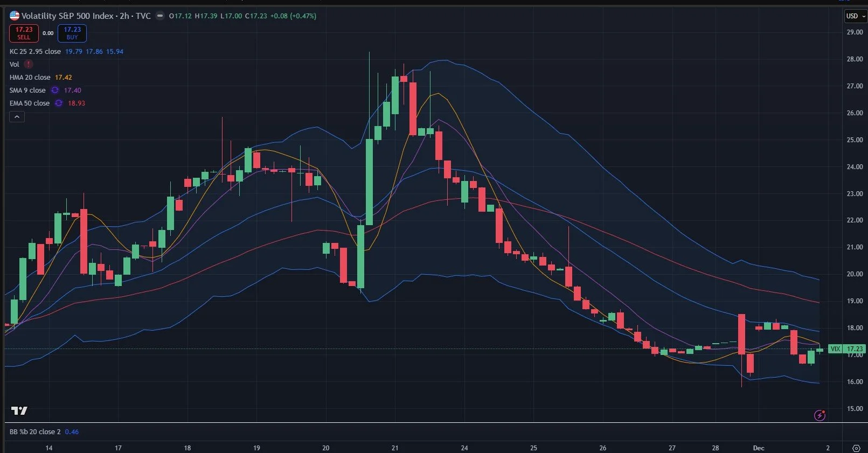868x453 pixels.
Task: Click the 24.00 price axis label
Action: [855, 167]
